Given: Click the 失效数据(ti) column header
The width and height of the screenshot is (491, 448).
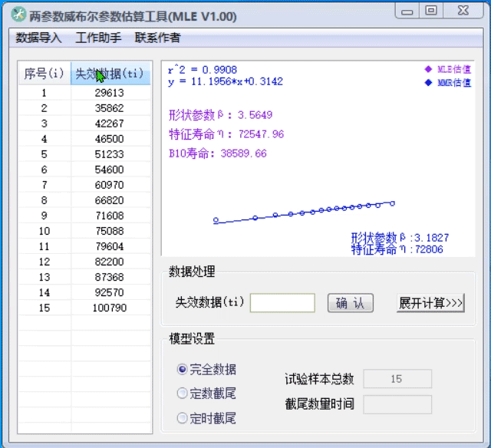Looking at the screenshot, I should coord(110,74).
